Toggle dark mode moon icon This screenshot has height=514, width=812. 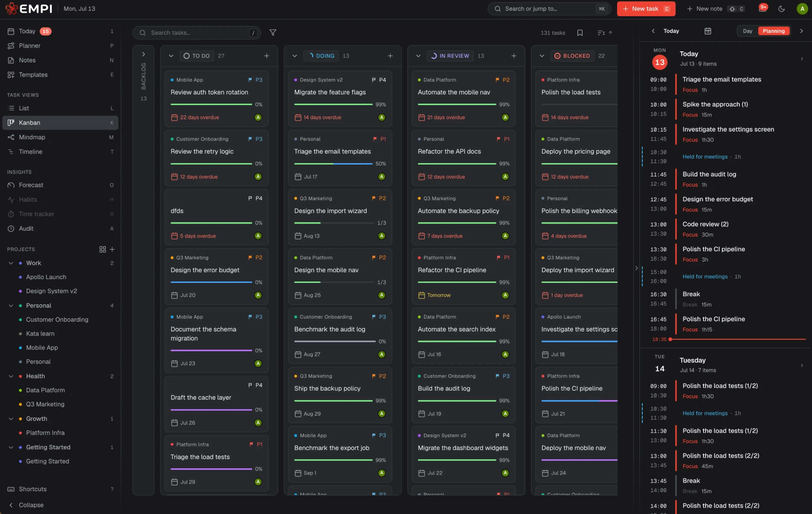pos(782,9)
